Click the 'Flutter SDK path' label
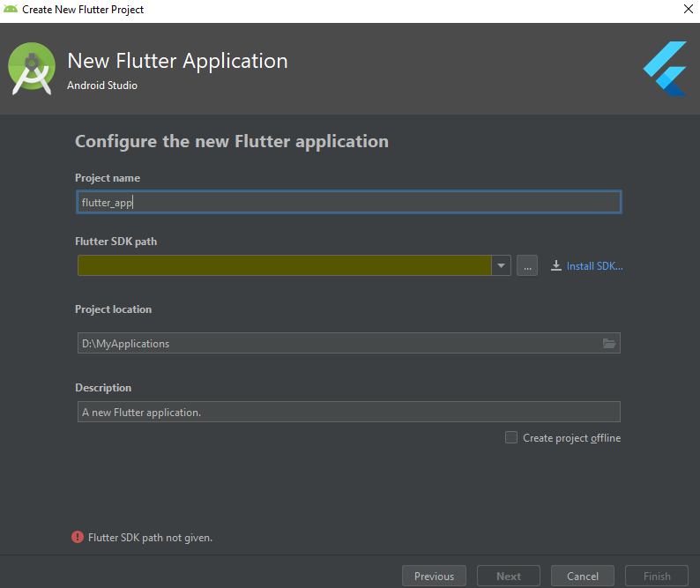The height and width of the screenshot is (588, 700). [x=116, y=242]
